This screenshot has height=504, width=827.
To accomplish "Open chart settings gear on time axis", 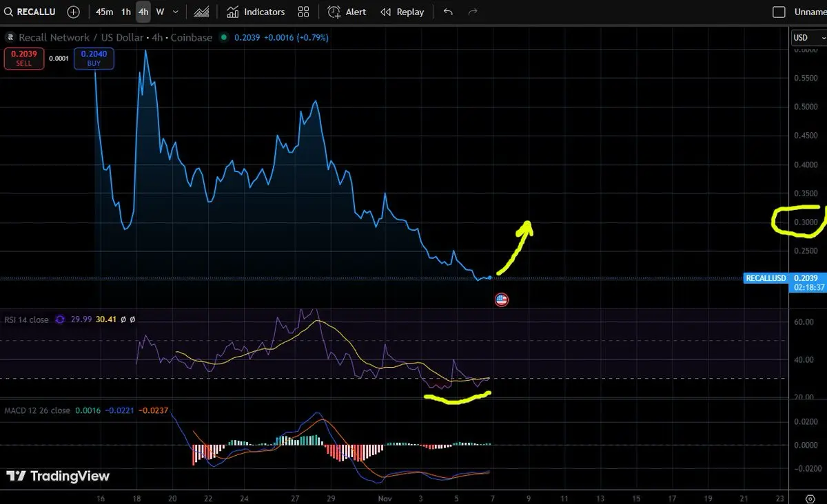I will [810, 498].
